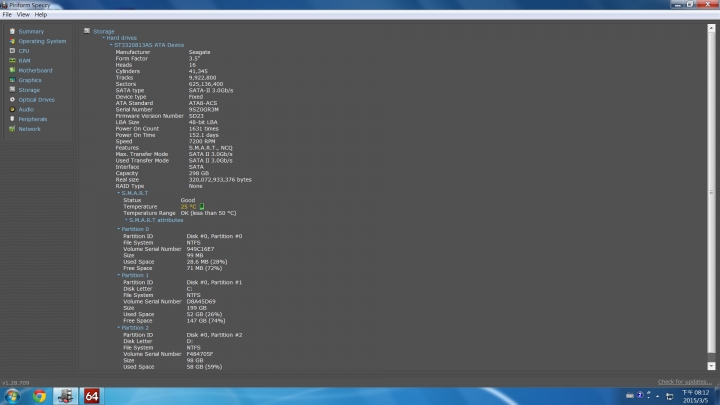Select Summary in the sidebar
720x405 pixels.
tap(31, 31)
